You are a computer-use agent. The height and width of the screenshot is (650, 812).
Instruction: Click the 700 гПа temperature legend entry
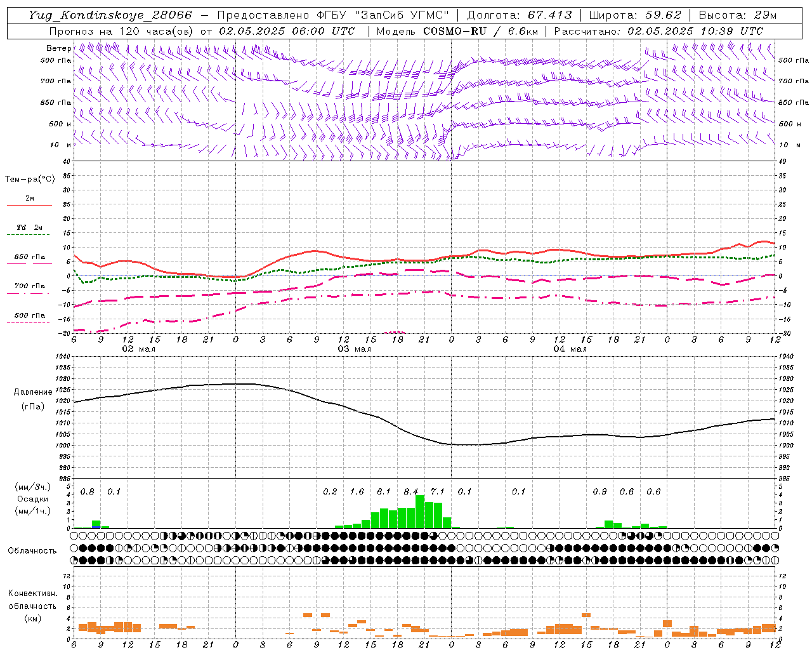pos(30,286)
